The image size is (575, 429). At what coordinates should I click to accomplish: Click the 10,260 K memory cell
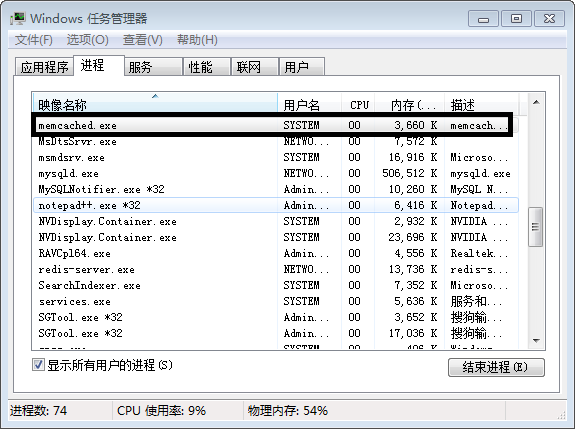(413, 190)
